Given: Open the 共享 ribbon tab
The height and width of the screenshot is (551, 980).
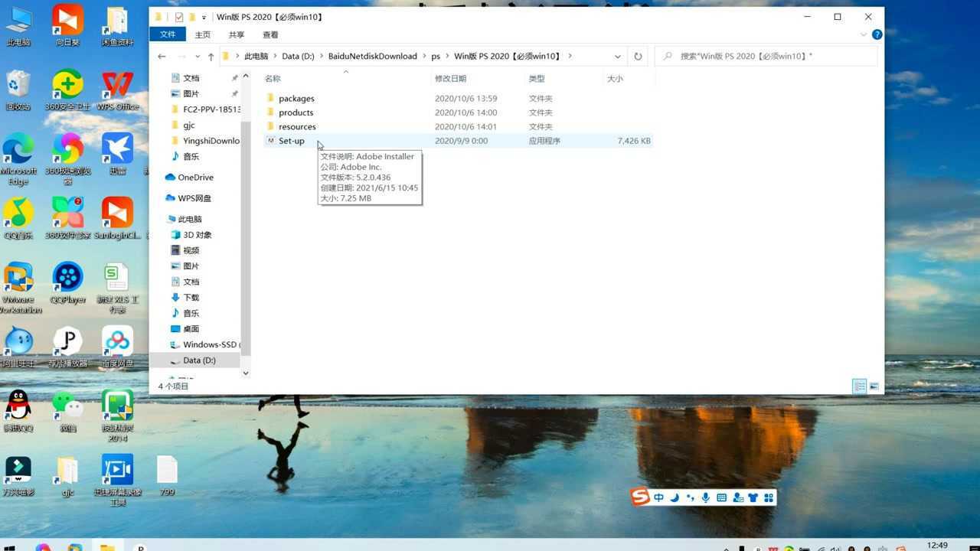Looking at the screenshot, I should tap(237, 34).
